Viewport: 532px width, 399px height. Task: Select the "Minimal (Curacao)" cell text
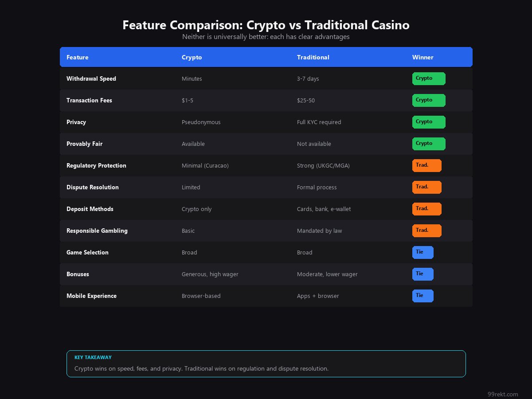[205, 165]
